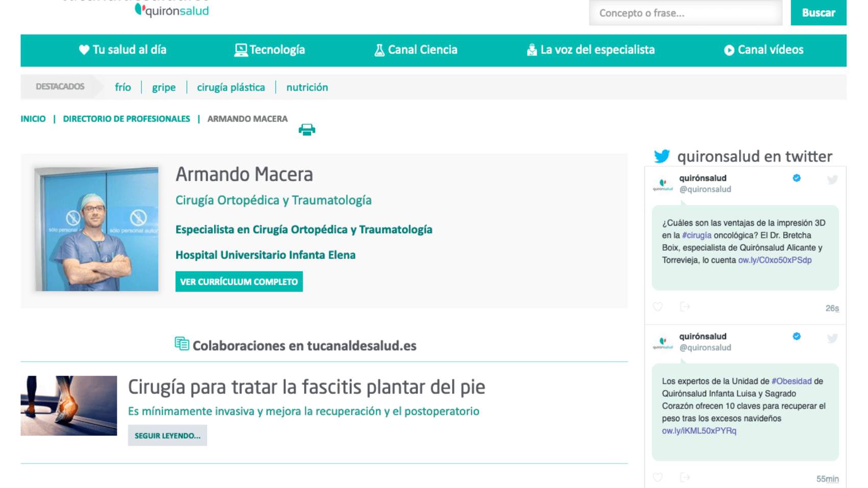
Task: Click the documents icon beside Colaboraciones heading
Action: pyautogui.click(x=182, y=344)
